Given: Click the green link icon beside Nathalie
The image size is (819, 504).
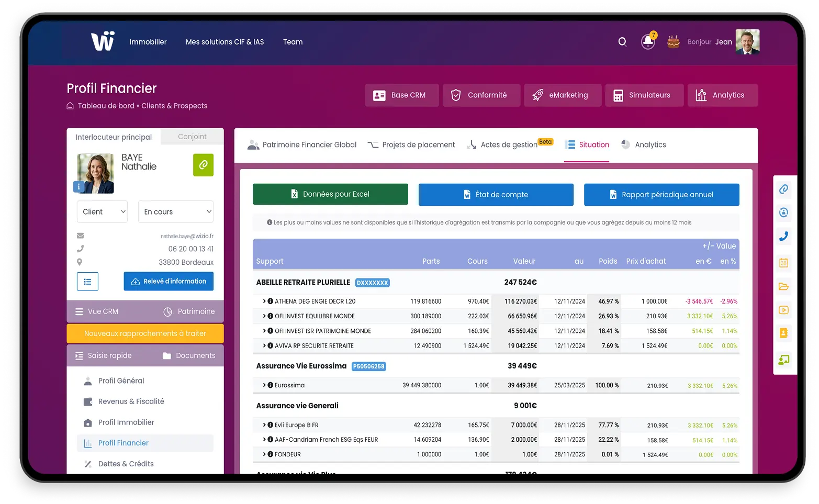Looking at the screenshot, I should [x=203, y=165].
